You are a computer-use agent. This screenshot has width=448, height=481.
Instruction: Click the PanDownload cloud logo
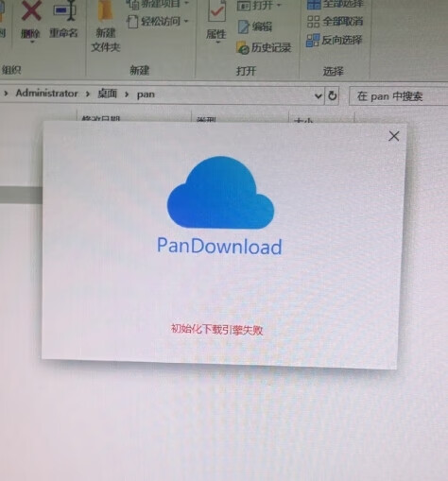click(x=220, y=192)
